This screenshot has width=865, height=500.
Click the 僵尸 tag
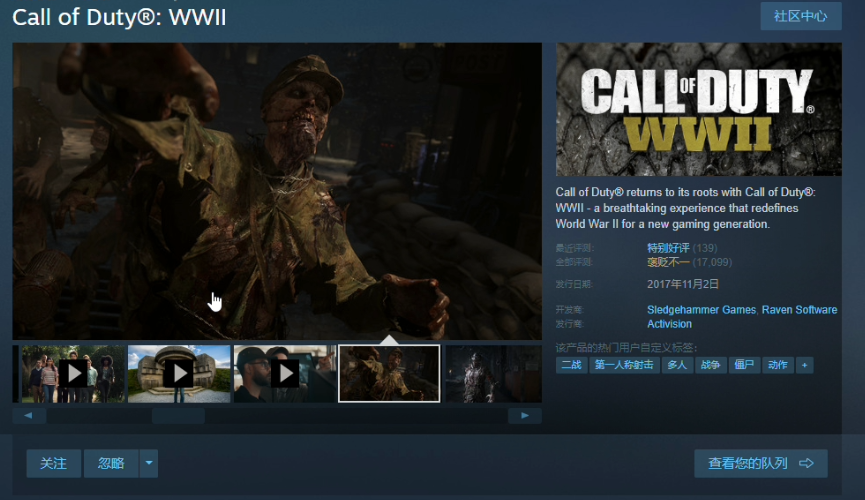[744, 365]
